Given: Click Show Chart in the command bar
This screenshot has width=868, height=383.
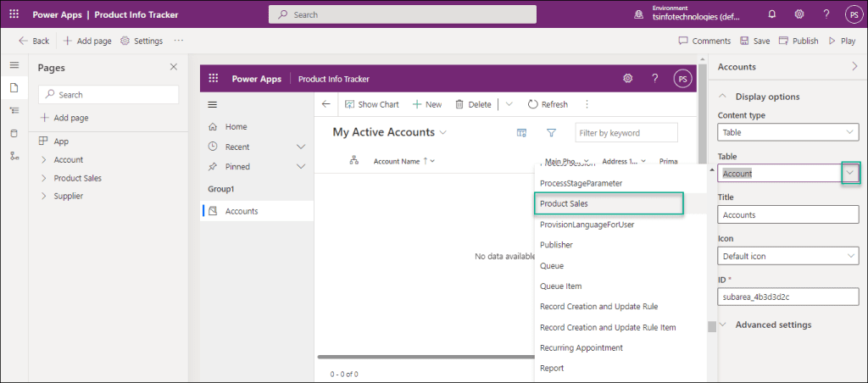Looking at the screenshot, I should 371,104.
